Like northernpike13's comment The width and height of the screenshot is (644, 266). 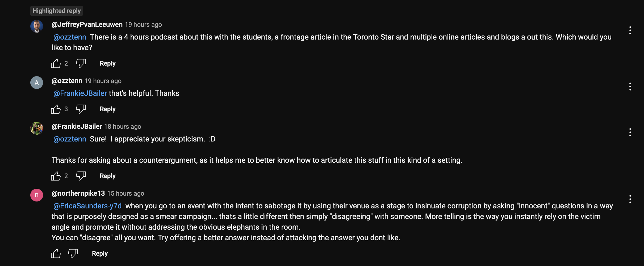point(56,254)
